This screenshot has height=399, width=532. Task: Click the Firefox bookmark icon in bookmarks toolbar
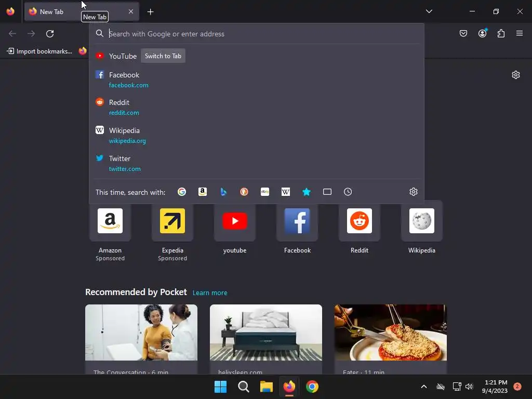pos(83,51)
